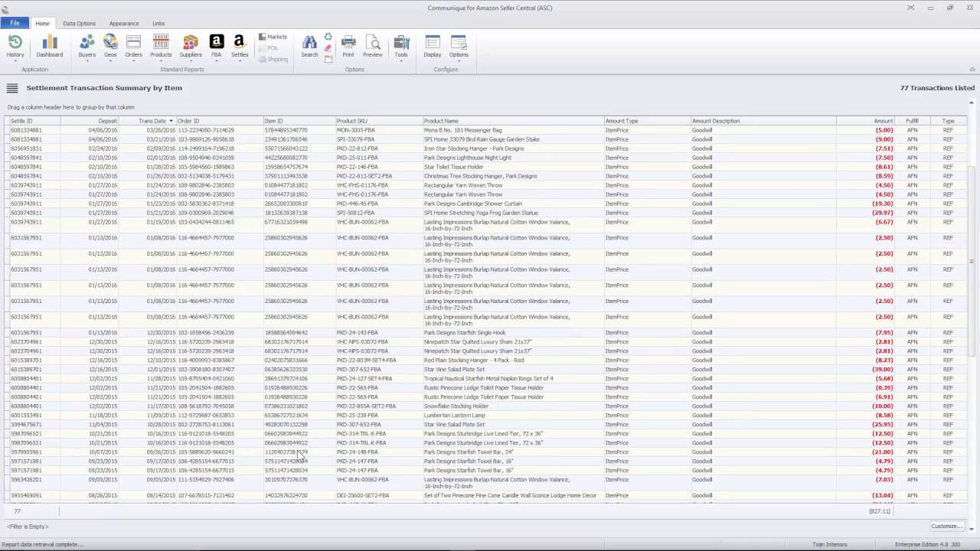Click the 'Filter is Empty' filter bar

pyautogui.click(x=28, y=527)
